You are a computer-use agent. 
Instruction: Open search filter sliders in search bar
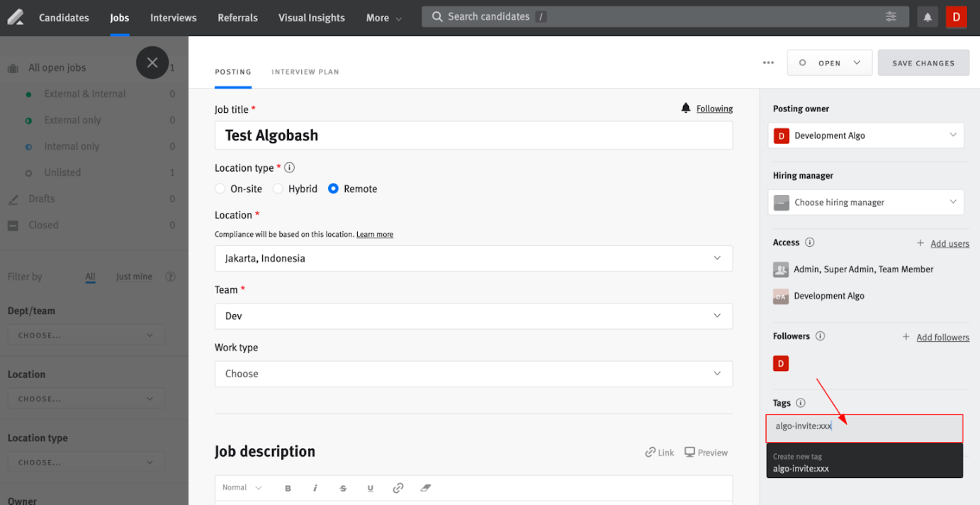point(891,16)
